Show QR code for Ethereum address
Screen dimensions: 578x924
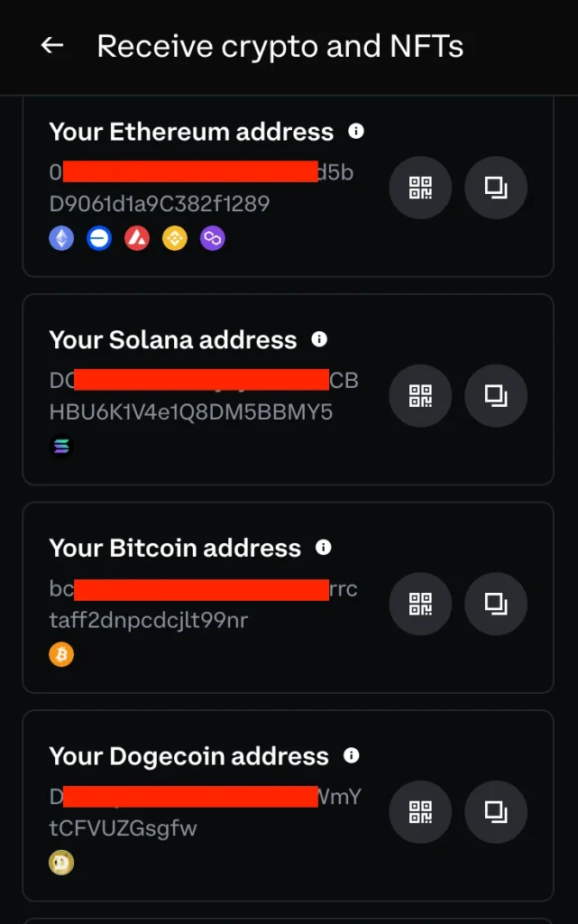(420, 188)
